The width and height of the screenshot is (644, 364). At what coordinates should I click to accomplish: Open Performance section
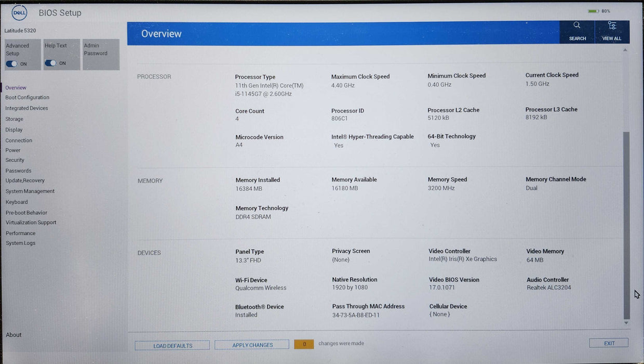point(21,233)
